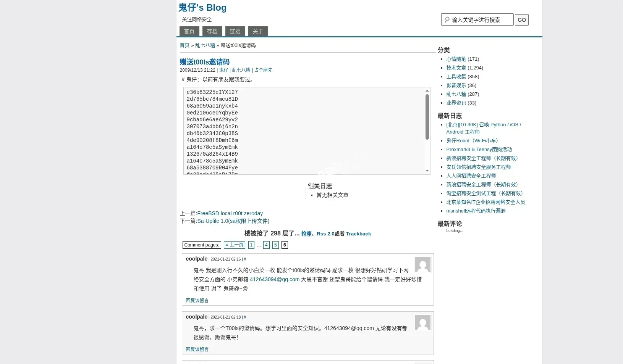Go to the 链接 tab
Screen dimensions: 623x364
point(235,31)
